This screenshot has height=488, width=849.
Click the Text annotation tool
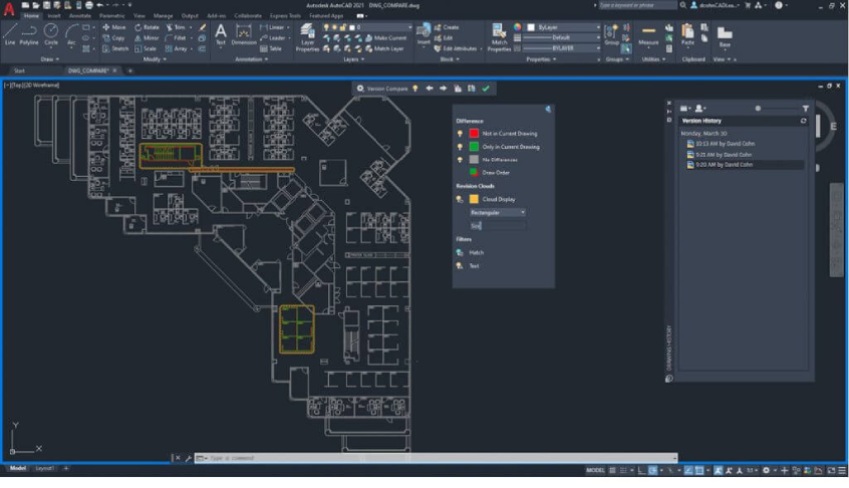pos(220,34)
